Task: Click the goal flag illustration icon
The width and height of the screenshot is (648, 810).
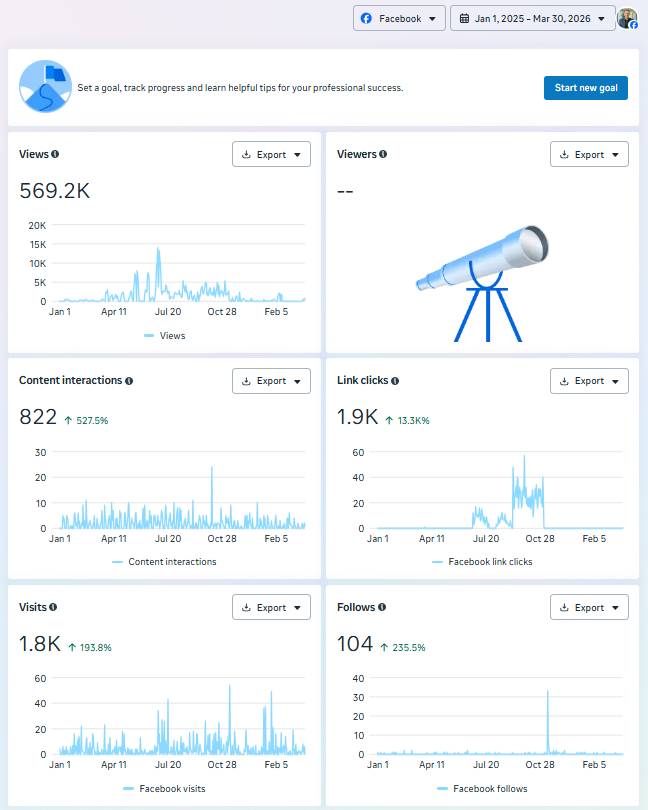Action: (45, 86)
